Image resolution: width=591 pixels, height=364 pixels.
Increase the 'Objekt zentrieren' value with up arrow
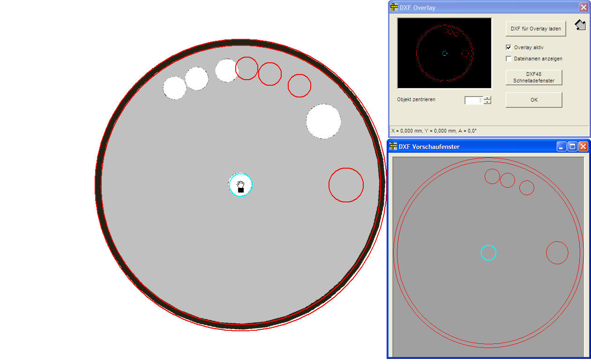click(x=487, y=98)
